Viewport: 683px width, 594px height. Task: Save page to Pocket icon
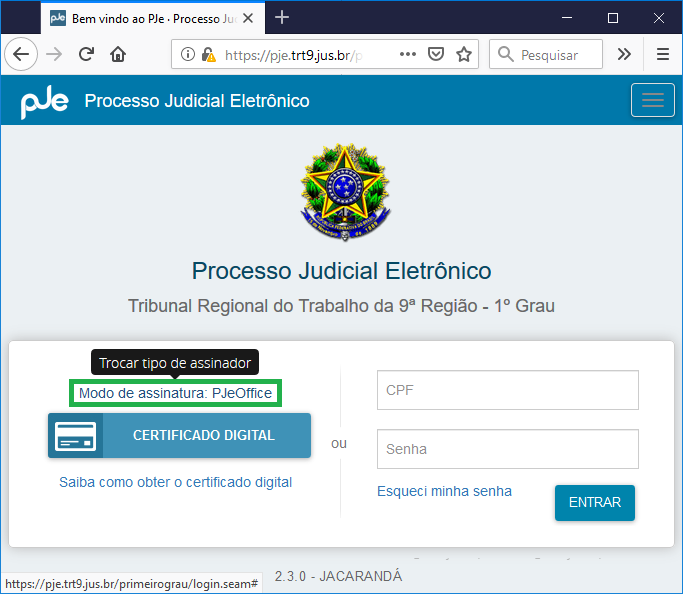(436, 54)
